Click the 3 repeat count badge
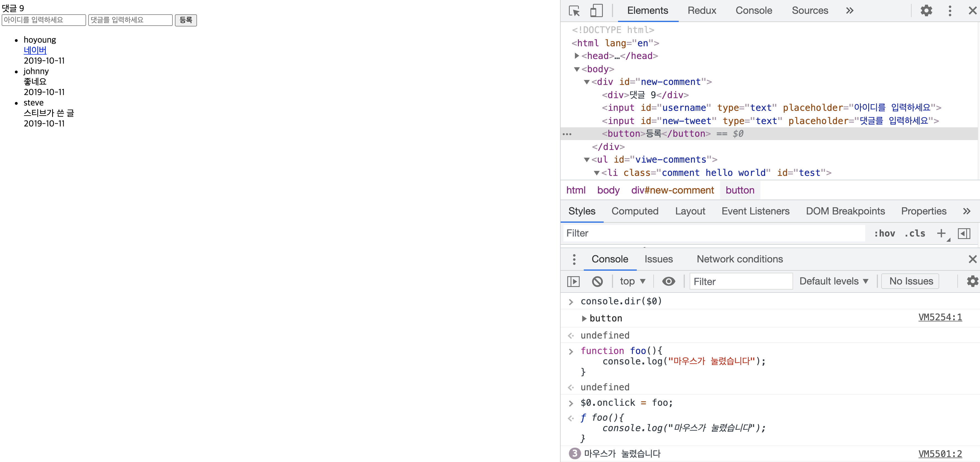The image size is (980, 462). coord(574,454)
